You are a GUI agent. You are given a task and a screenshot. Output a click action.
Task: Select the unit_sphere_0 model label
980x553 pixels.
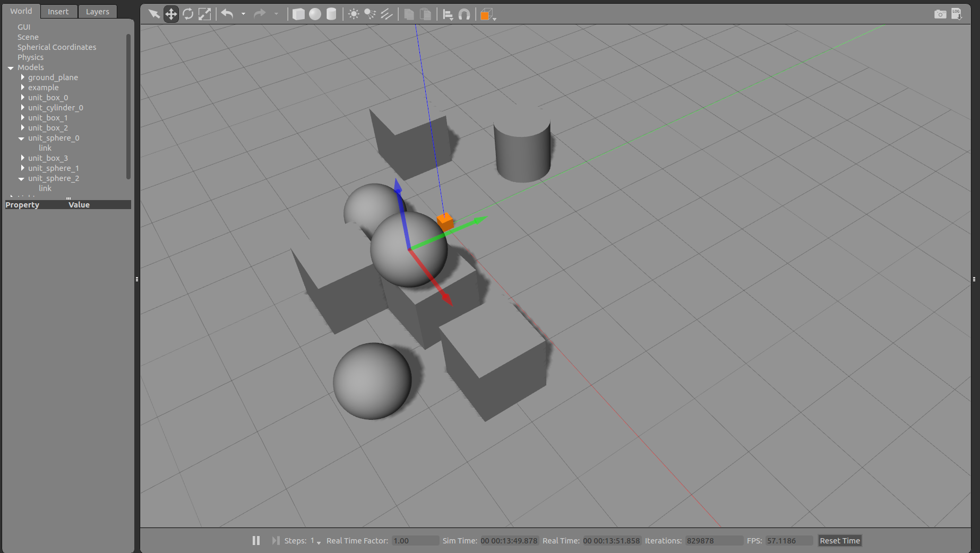click(54, 138)
